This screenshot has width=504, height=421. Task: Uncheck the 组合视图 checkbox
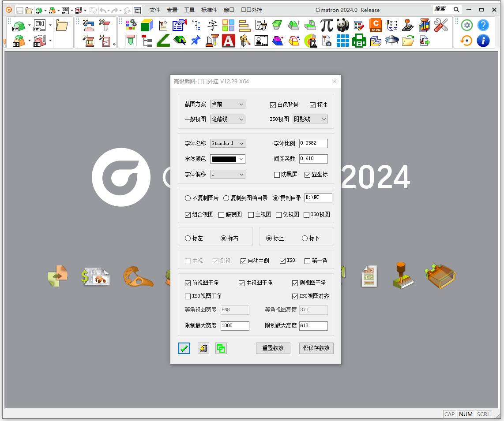(188, 215)
